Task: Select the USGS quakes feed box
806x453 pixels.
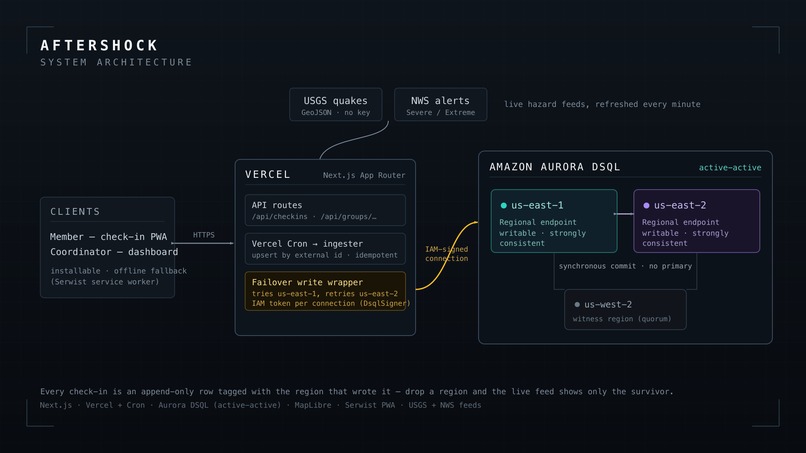Action: 336,104
